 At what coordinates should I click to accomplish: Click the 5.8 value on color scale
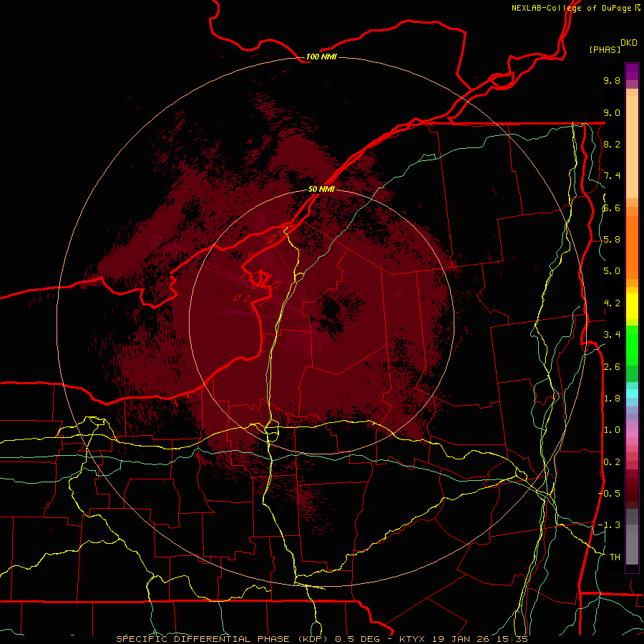pyautogui.click(x=612, y=240)
